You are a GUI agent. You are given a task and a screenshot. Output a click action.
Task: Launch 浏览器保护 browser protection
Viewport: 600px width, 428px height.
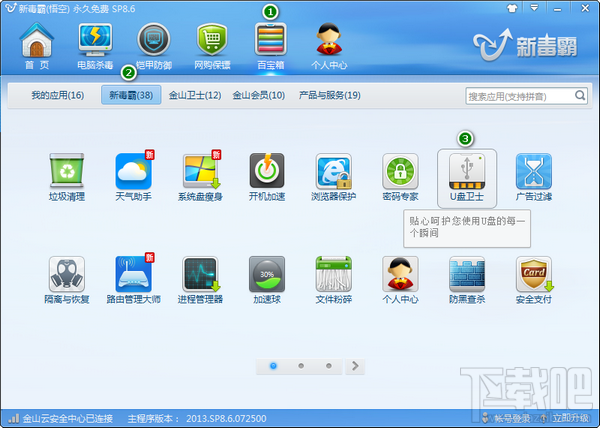point(333,177)
